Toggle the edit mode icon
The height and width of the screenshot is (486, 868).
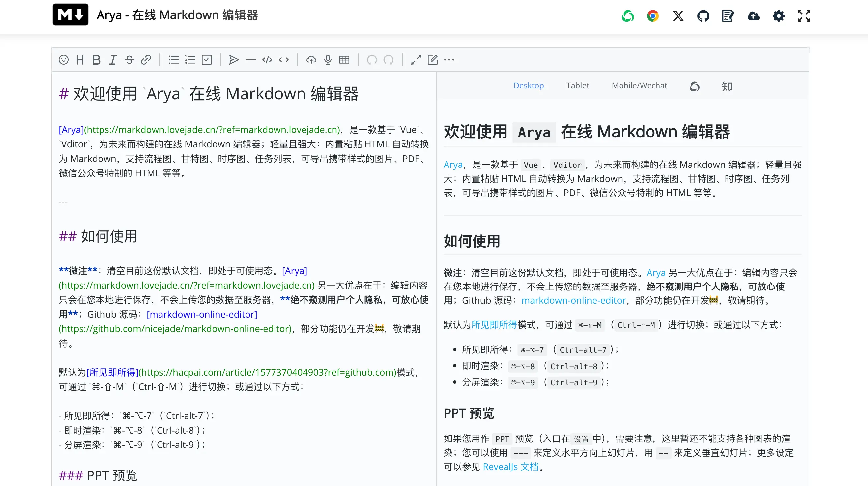432,60
